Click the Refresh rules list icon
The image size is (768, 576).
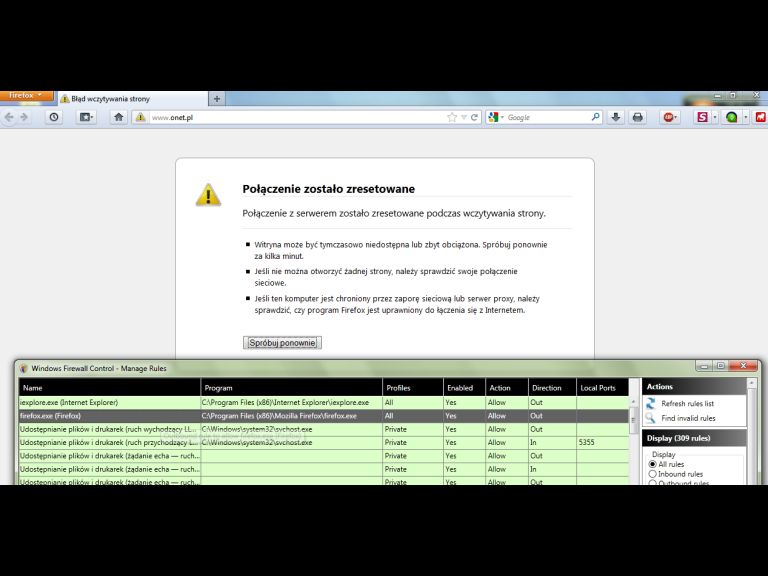click(650, 403)
